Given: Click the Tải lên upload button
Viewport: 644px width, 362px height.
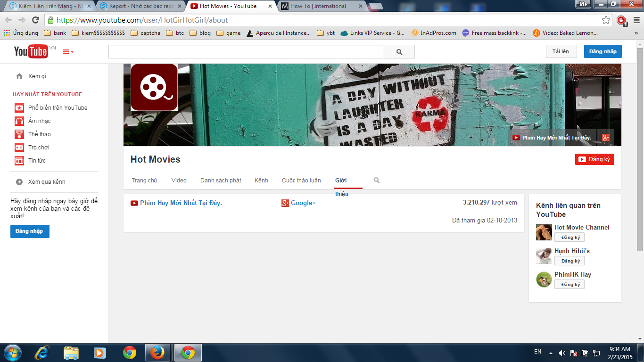Looking at the screenshot, I should point(561,51).
